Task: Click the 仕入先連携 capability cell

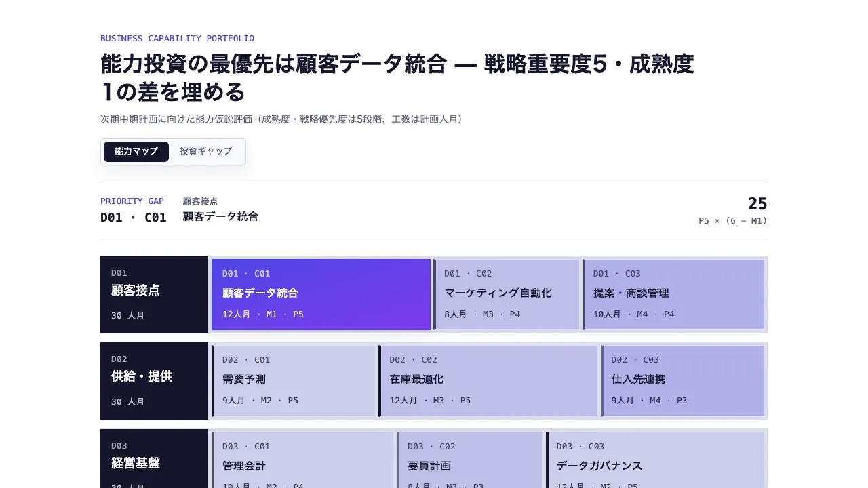Action: click(682, 381)
